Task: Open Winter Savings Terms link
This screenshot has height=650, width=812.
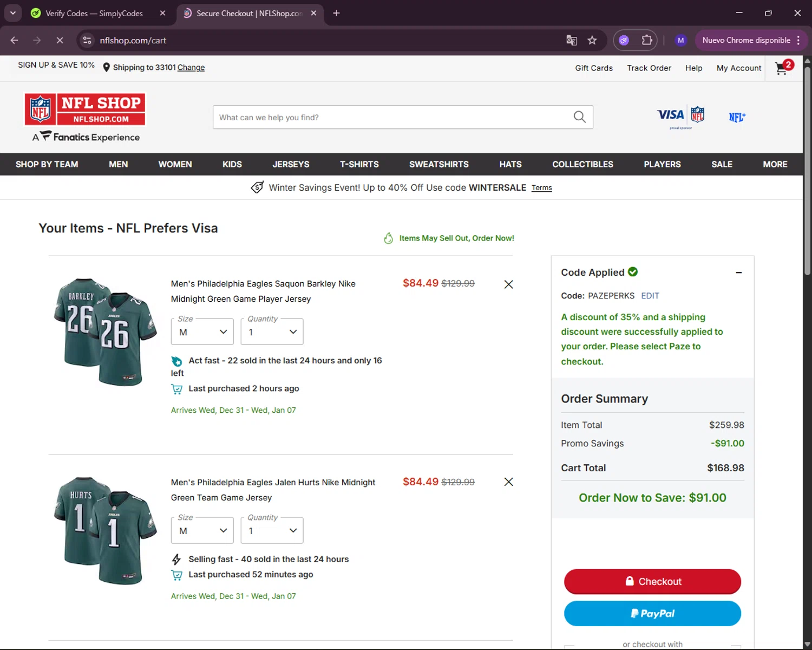Action: click(x=541, y=188)
